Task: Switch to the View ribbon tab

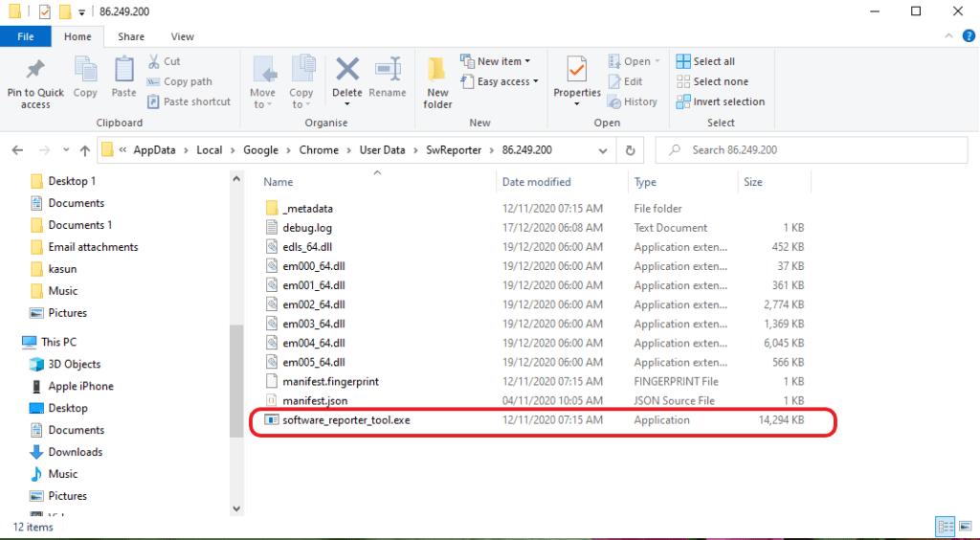Action: click(x=183, y=36)
